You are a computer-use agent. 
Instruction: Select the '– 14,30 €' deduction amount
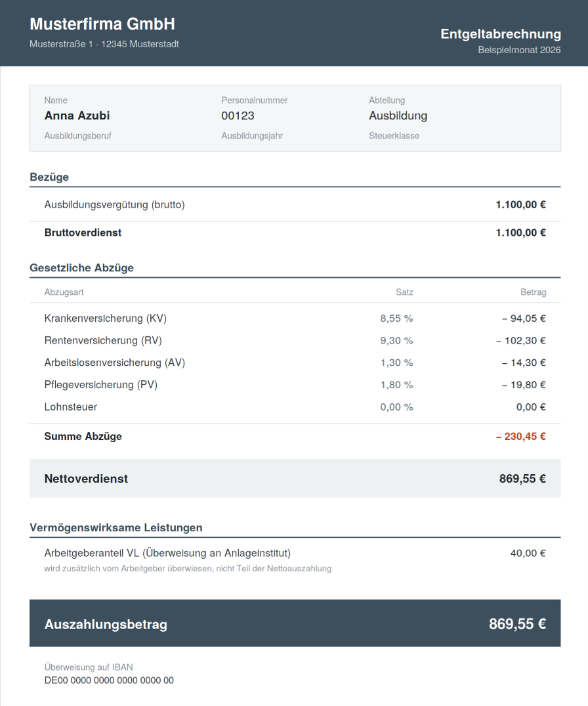pos(524,363)
